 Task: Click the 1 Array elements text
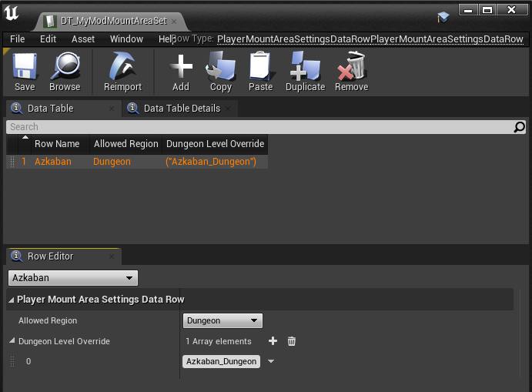pos(219,341)
